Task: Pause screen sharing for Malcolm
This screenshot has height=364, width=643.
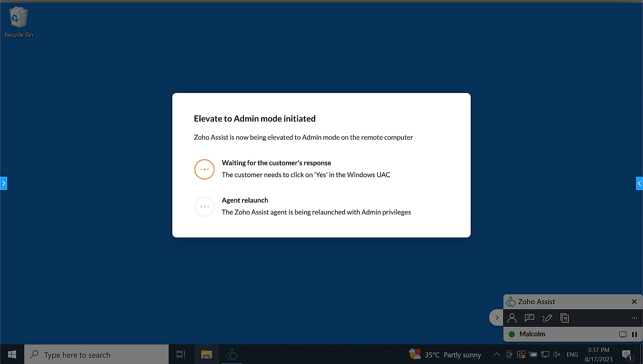Action: [634, 334]
